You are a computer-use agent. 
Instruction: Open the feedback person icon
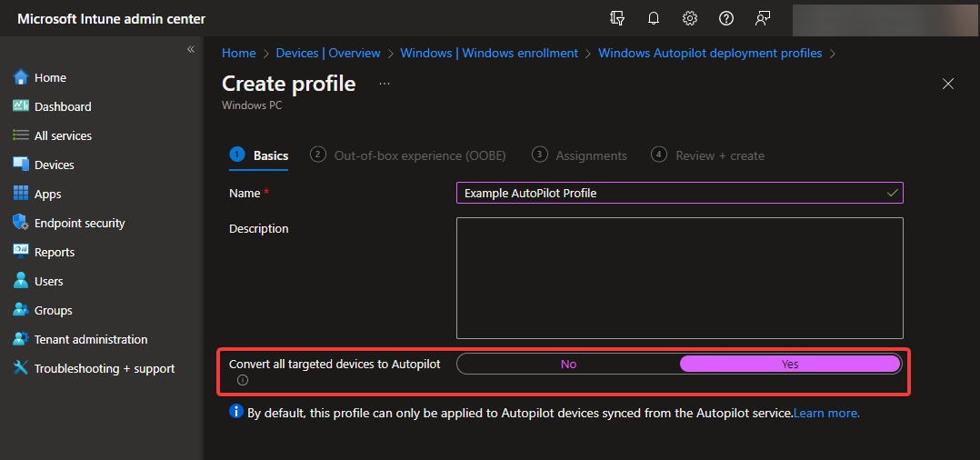[762, 18]
